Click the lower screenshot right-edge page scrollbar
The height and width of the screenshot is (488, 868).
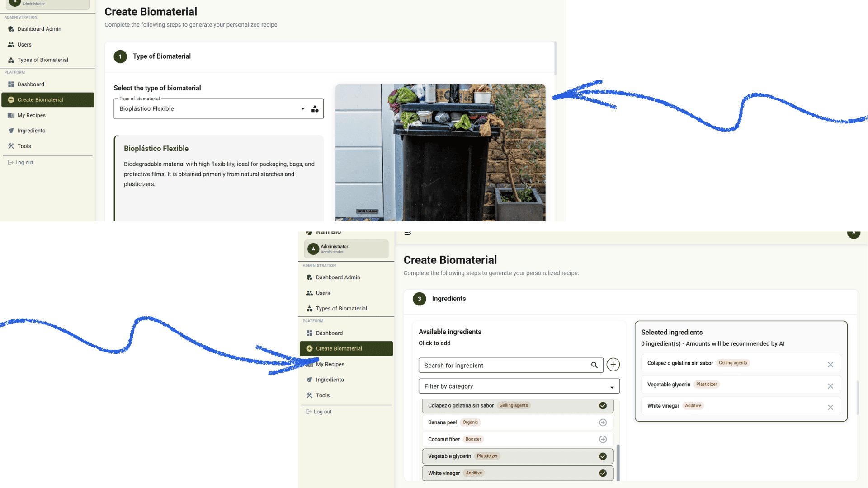[858, 398]
